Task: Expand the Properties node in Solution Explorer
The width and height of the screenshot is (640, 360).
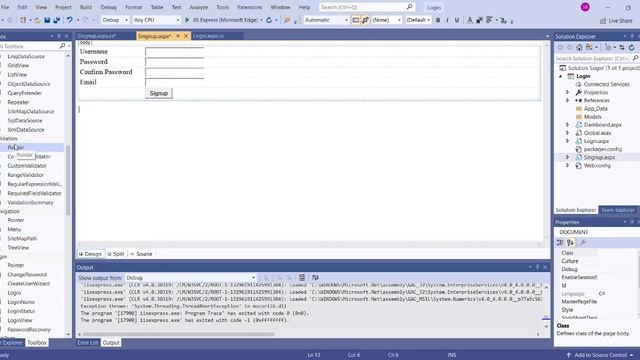Action: [x=567, y=92]
